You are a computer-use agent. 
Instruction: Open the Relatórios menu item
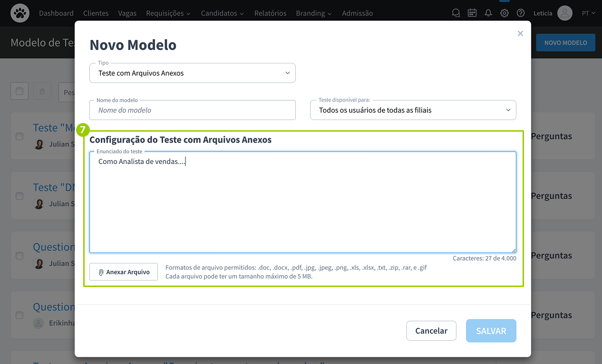pyautogui.click(x=270, y=13)
